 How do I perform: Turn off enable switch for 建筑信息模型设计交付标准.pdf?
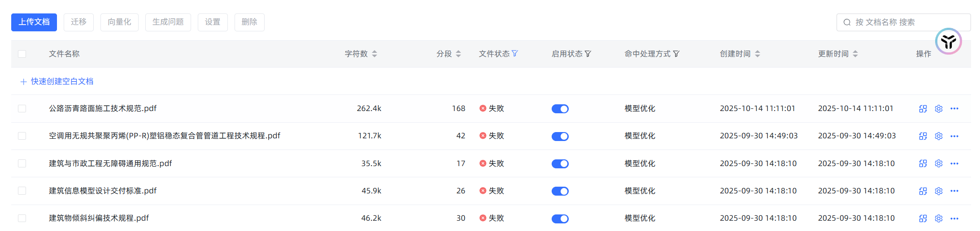click(560, 191)
